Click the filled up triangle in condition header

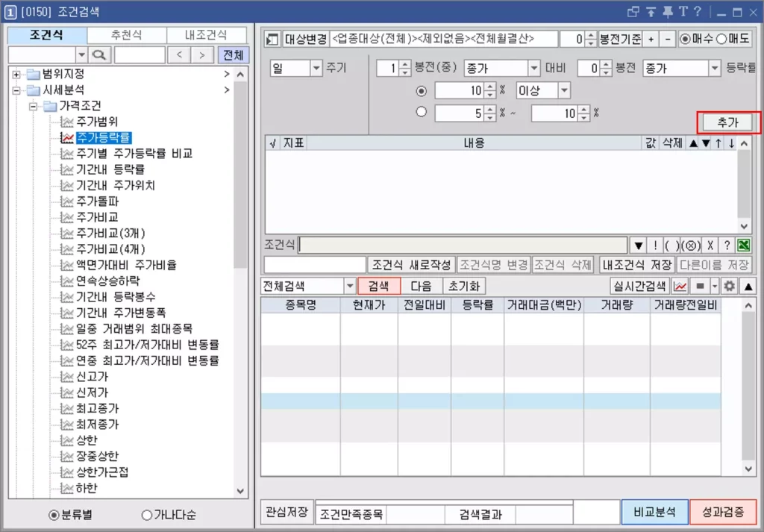(x=692, y=143)
